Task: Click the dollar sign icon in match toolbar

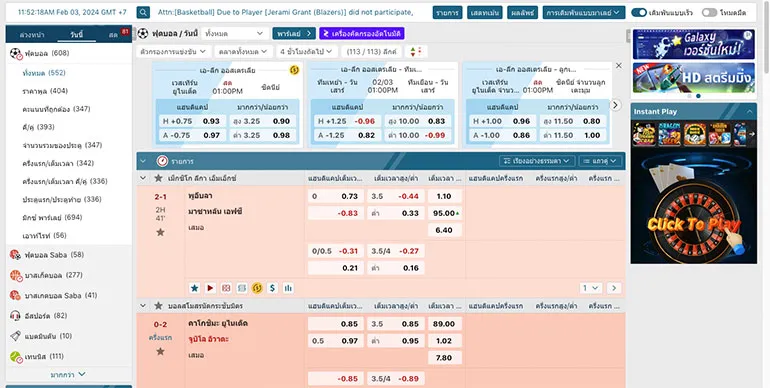Action: click(273, 288)
